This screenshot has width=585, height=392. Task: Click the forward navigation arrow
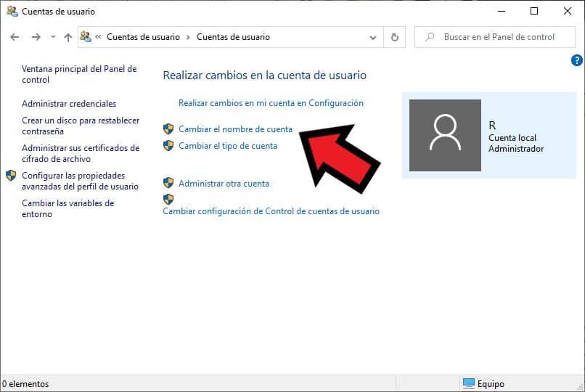point(36,37)
